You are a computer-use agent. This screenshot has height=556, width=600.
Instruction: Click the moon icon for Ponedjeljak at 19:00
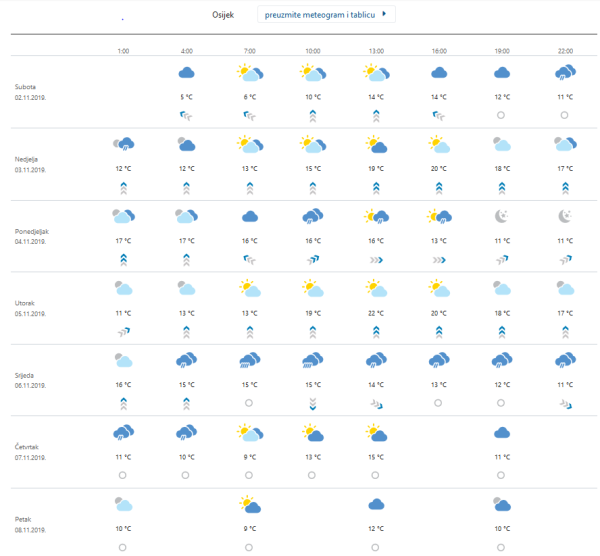point(503,216)
